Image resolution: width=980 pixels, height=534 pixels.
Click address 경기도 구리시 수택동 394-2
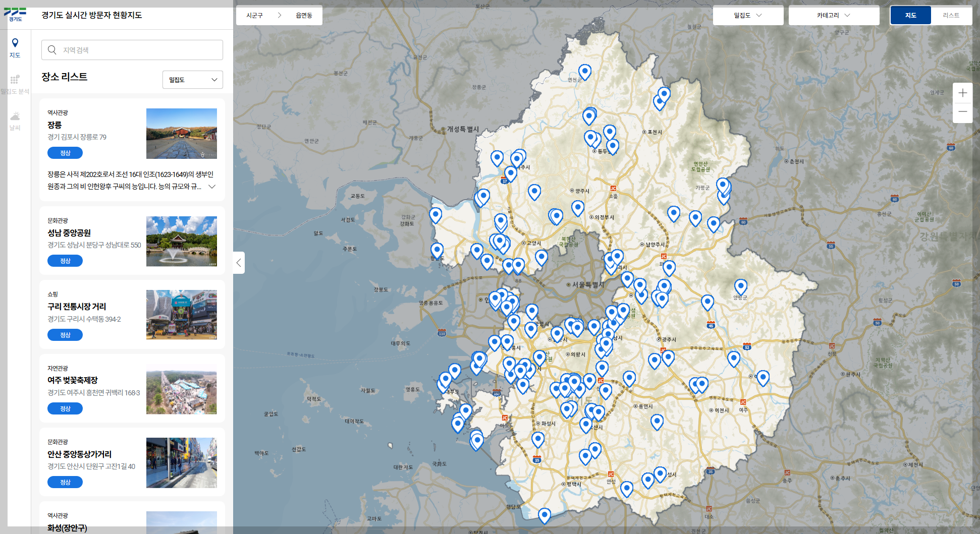84,319
